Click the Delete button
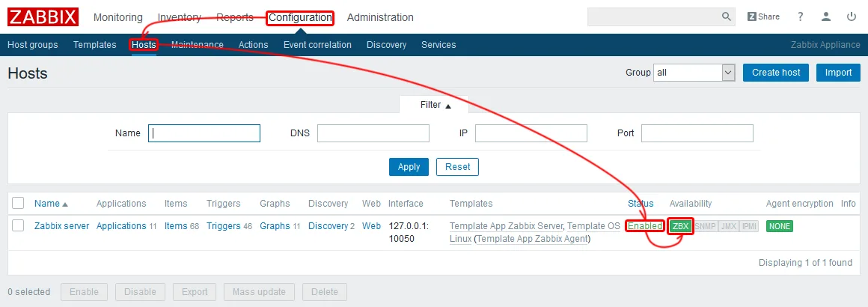868x307 pixels. (x=325, y=292)
